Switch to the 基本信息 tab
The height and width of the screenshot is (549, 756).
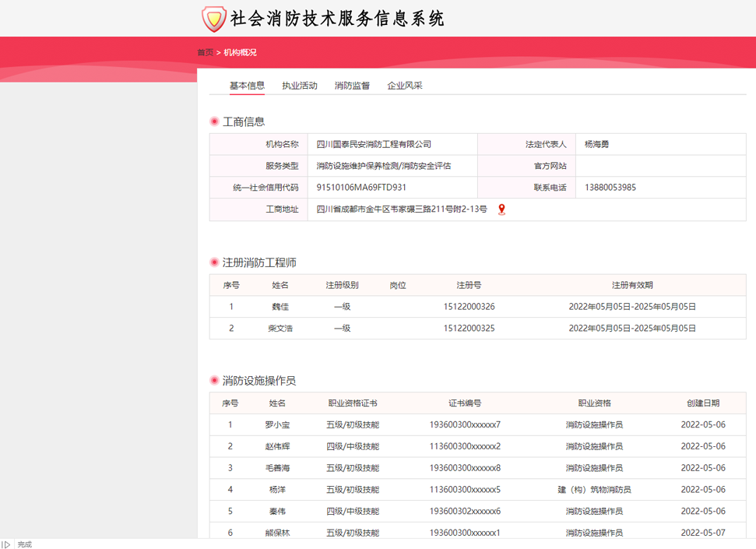[247, 86]
